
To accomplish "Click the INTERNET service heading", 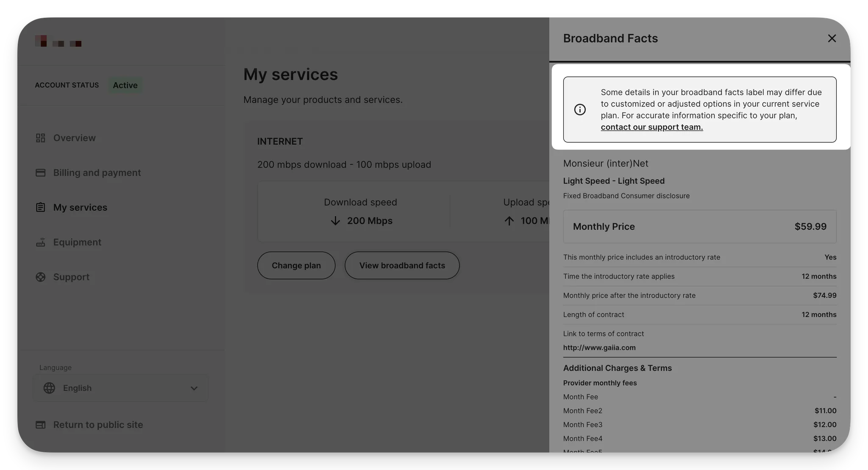I will pos(280,142).
